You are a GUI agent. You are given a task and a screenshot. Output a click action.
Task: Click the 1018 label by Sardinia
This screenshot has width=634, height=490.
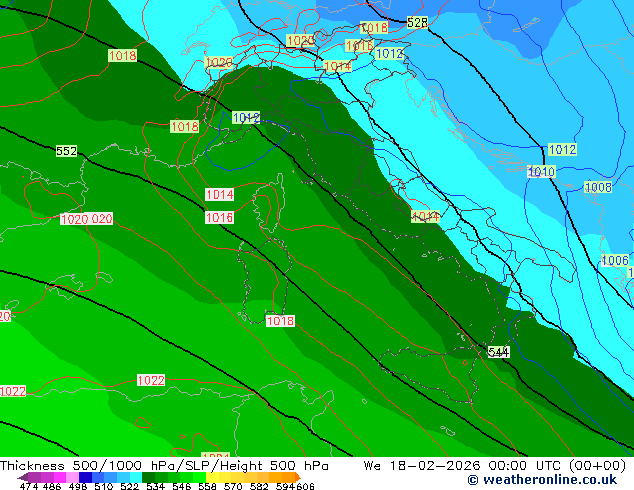[x=280, y=321]
